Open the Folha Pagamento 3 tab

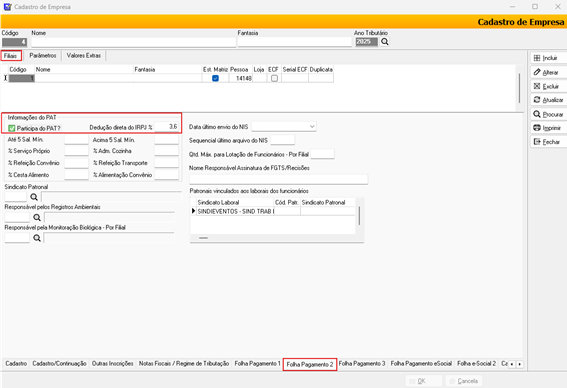(x=362, y=363)
